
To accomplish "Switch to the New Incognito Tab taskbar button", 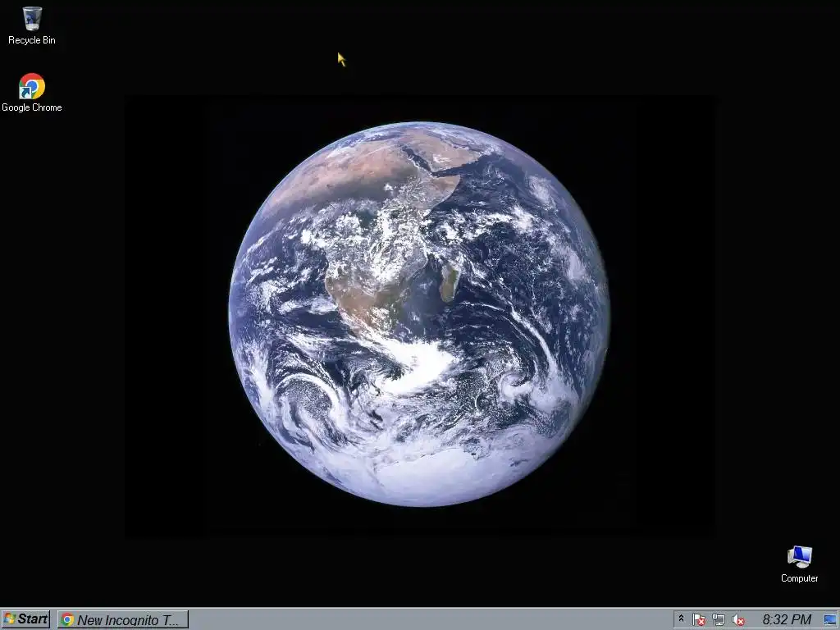I will [x=123, y=619].
